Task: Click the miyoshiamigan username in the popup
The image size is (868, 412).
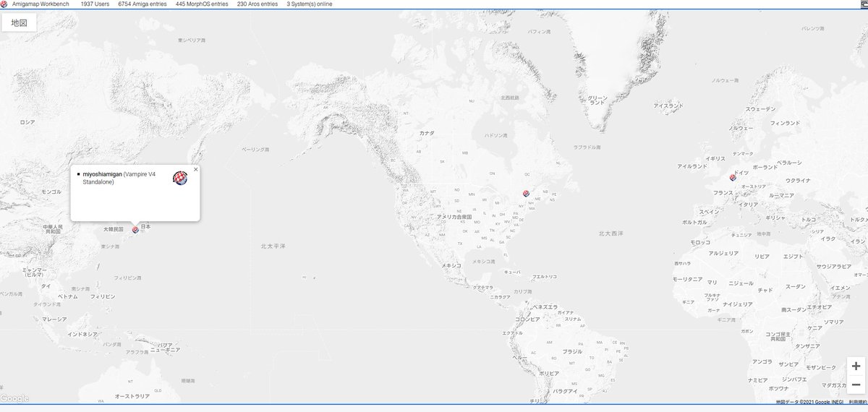Action: (102, 174)
